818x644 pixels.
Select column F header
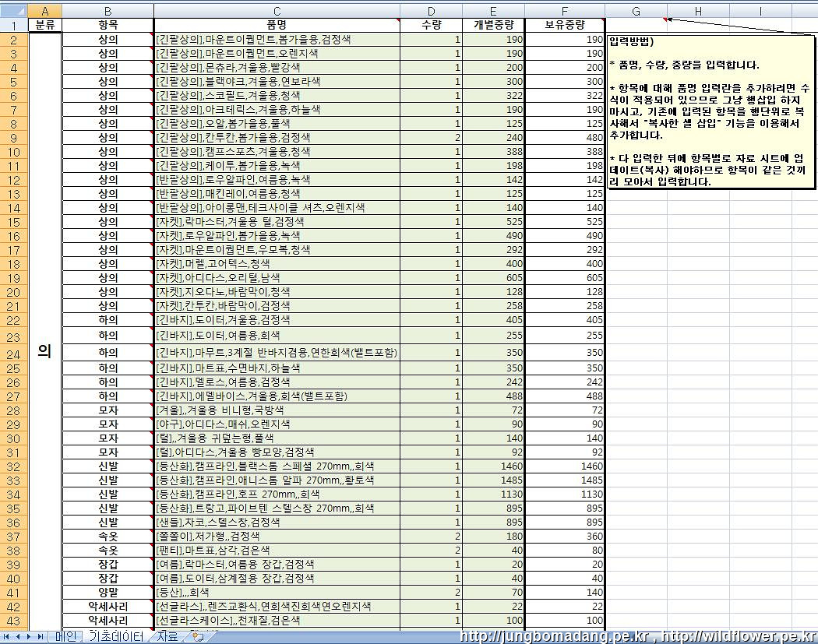(x=565, y=11)
